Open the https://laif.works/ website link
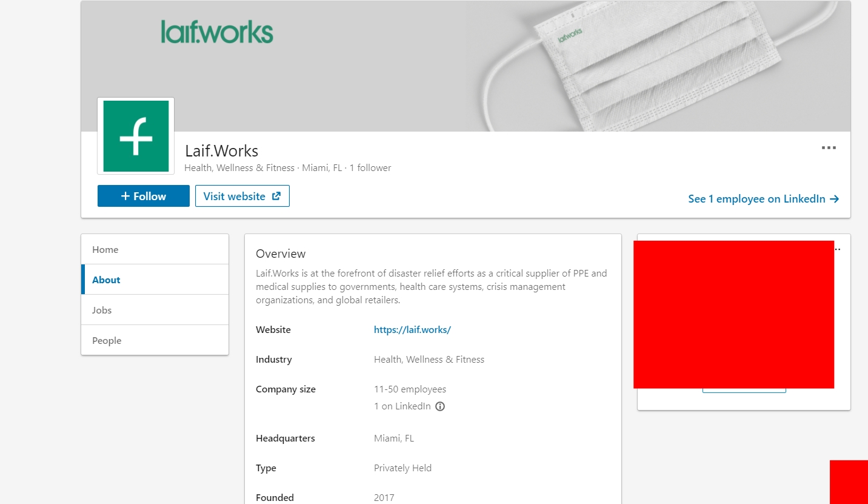Viewport: 868px width, 504px height. coord(412,330)
